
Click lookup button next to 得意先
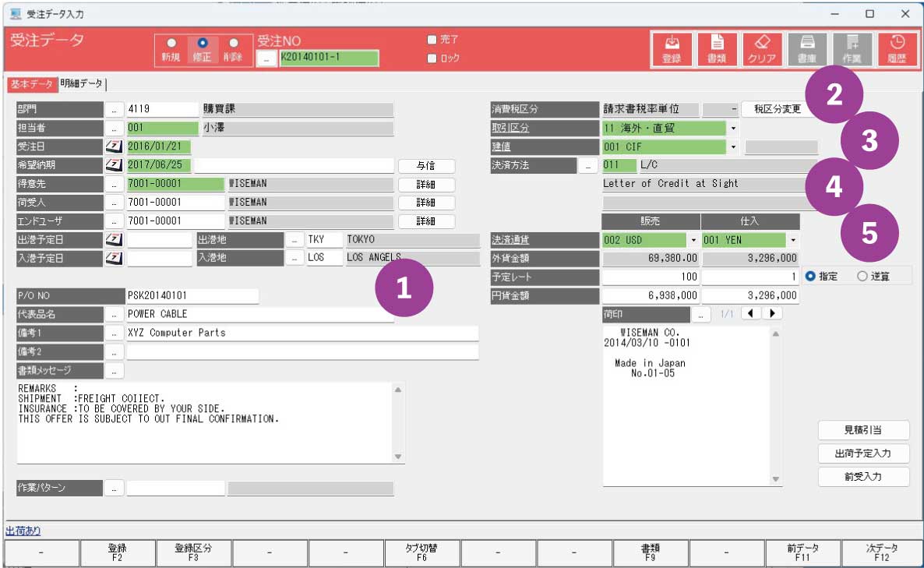tap(115, 184)
